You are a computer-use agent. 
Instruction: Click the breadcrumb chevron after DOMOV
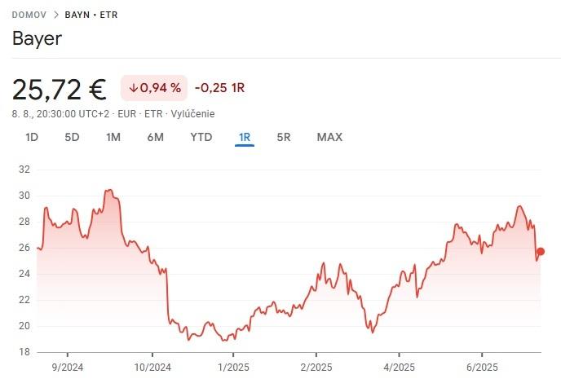pyautogui.click(x=55, y=15)
